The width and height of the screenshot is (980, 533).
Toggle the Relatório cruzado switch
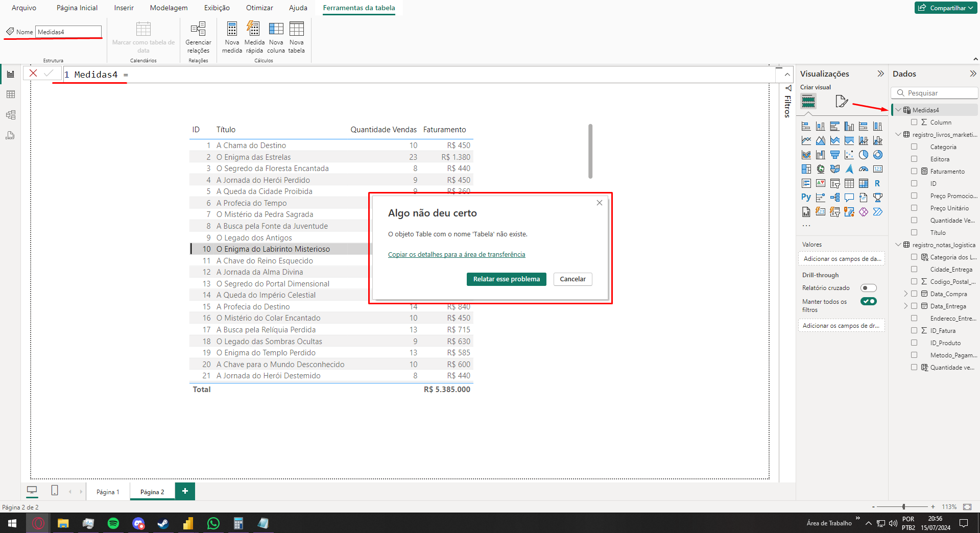[x=868, y=288]
